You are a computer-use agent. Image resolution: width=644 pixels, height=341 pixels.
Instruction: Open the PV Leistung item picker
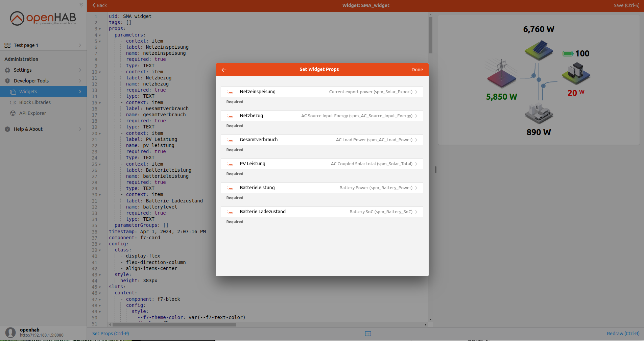tap(322, 164)
